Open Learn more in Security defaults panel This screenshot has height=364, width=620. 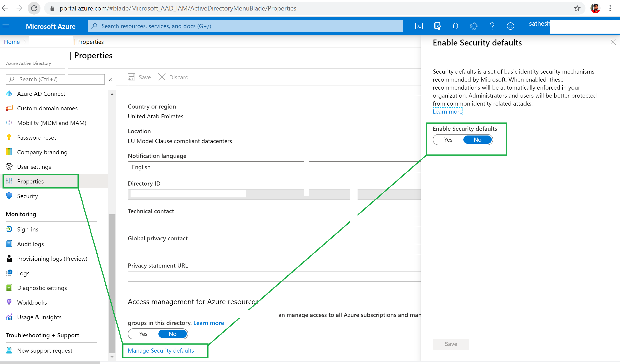[x=448, y=112]
